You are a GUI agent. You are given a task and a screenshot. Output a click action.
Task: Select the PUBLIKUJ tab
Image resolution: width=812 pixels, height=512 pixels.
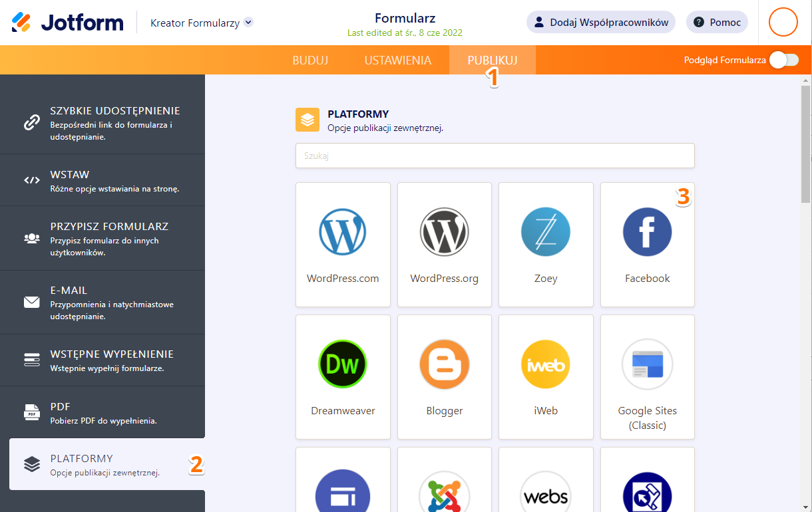(x=493, y=60)
